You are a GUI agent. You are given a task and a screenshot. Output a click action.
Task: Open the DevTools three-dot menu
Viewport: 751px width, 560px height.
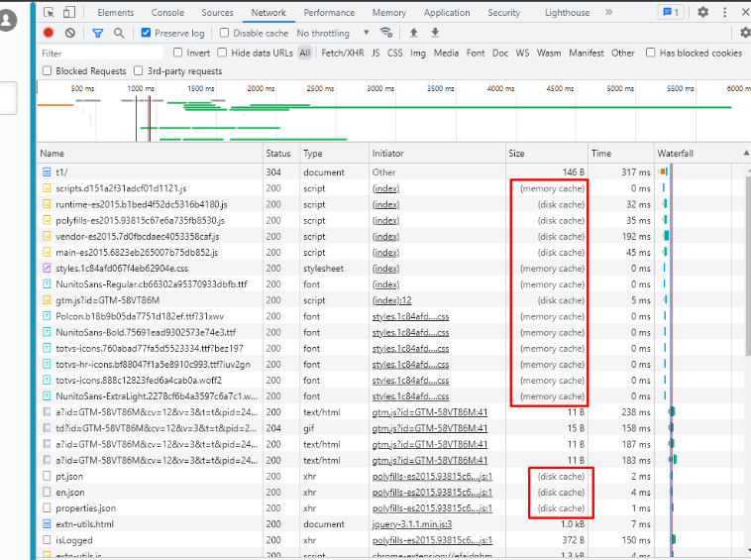pos(724,12)
